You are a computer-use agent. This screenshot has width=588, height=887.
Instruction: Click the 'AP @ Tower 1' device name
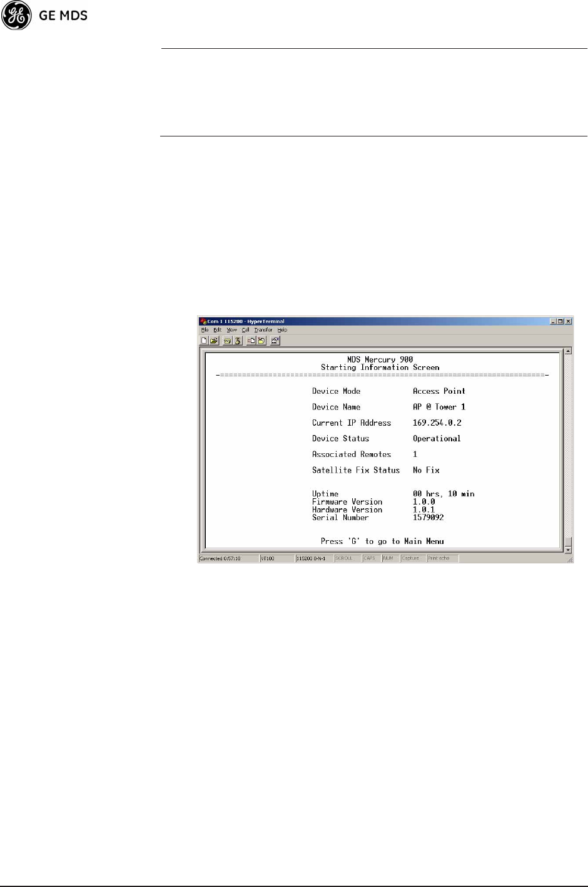(439, 407)
